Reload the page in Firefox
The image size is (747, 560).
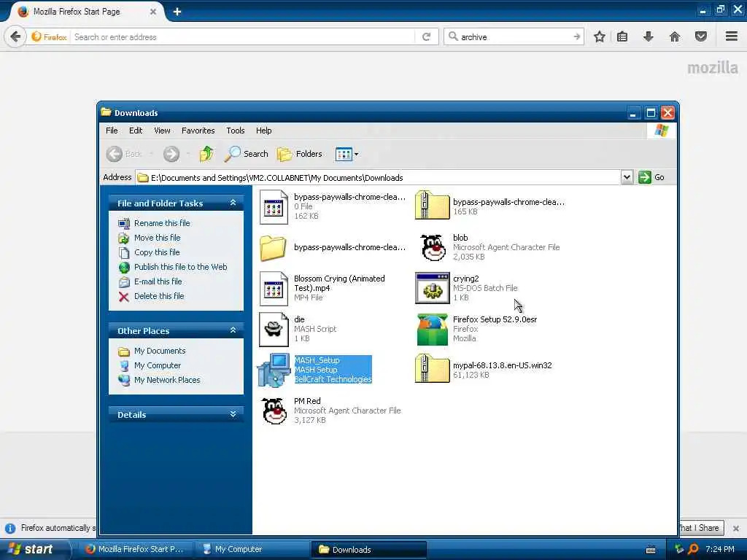point(426,36)
